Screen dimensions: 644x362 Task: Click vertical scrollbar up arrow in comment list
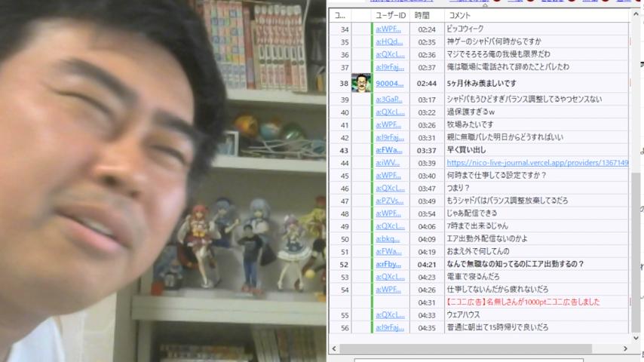coord(636,14)
